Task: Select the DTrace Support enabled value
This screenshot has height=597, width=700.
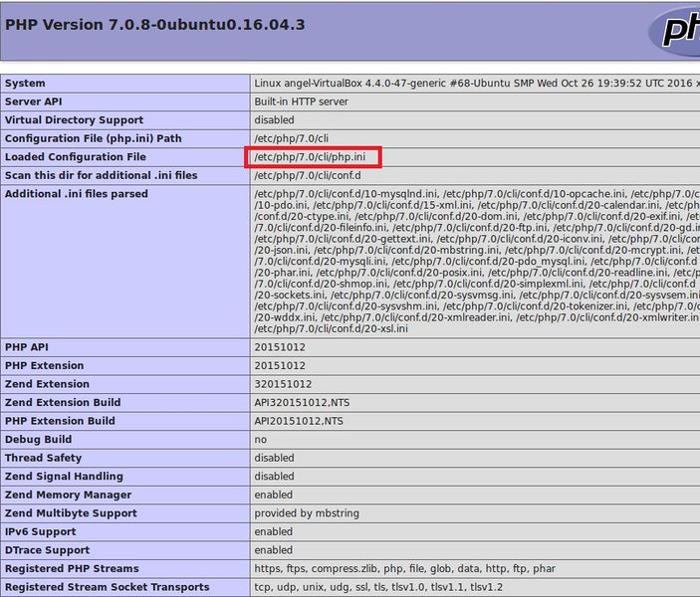Action: (x=274, y=550)
